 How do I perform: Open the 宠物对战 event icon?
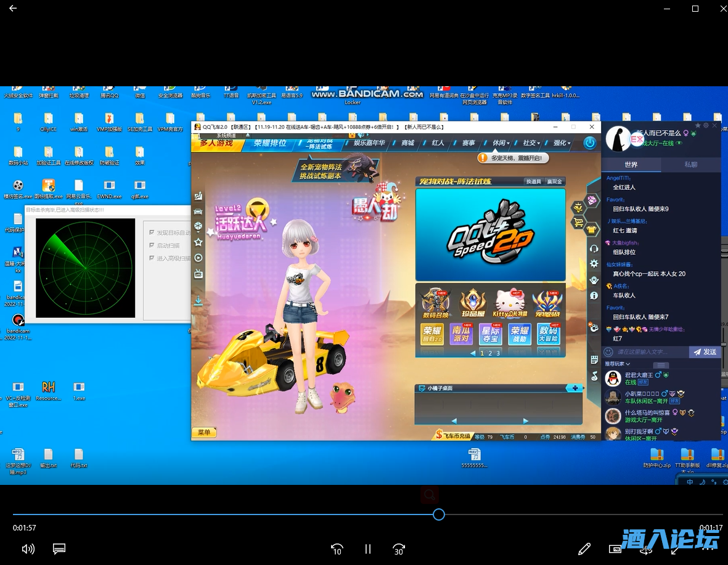(x=547, y=303)
